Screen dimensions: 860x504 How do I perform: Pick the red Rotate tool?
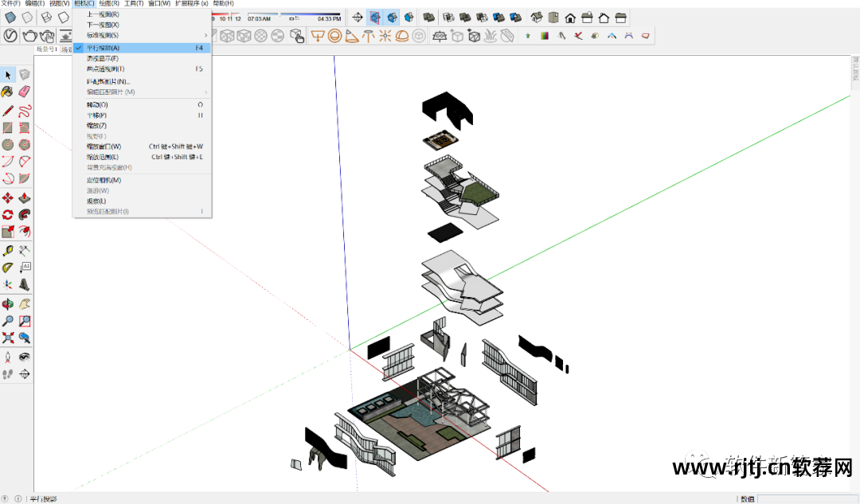pyautogui.click(x=8, y=214)
